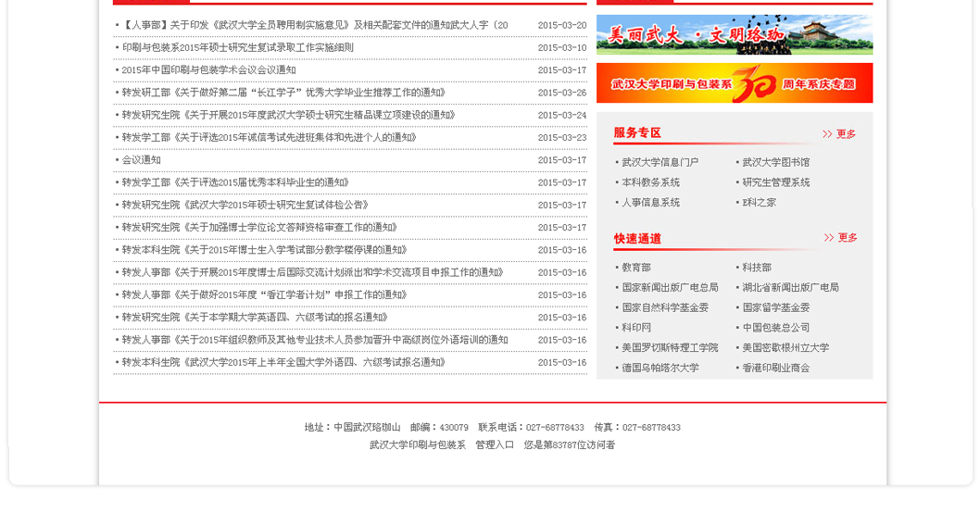Open the 中高级岗位外语培训 notice
The width and height of the screenshot is (980, 513).
(x=315, y=340)
